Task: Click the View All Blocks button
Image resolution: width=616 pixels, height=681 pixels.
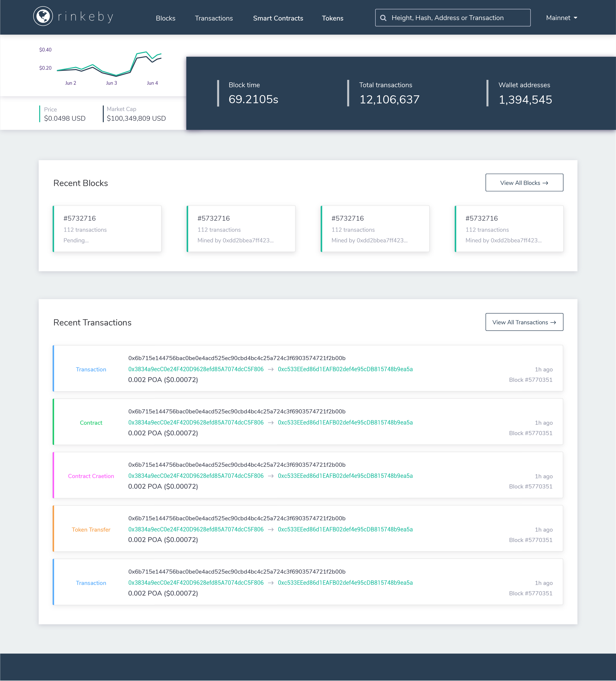Action: [x=524, y=183]
